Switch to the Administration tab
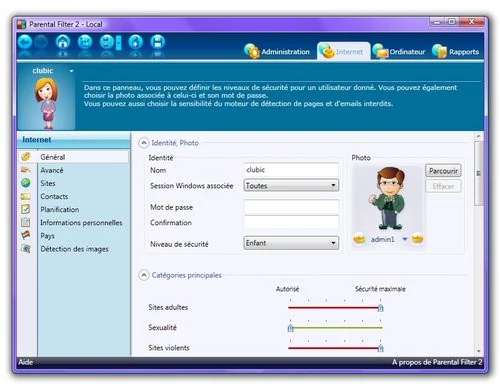This screenshot has width=500, height=389. (x=277, y=51)
